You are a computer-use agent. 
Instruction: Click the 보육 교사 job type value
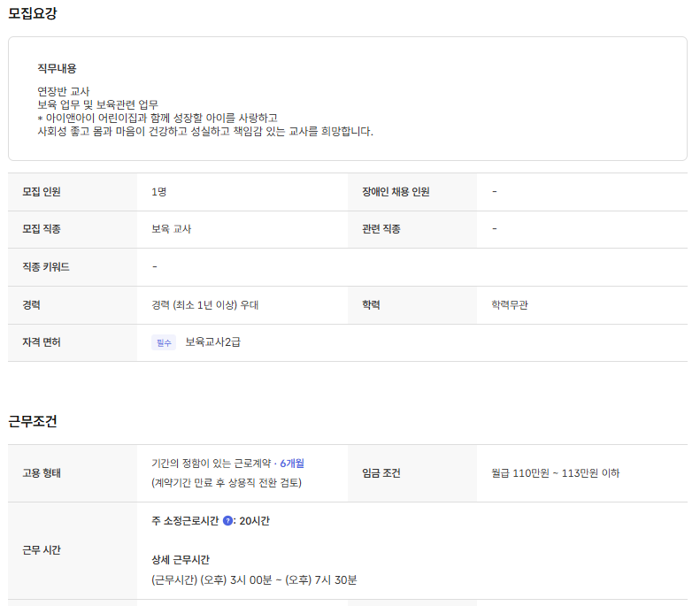(172, 229)
